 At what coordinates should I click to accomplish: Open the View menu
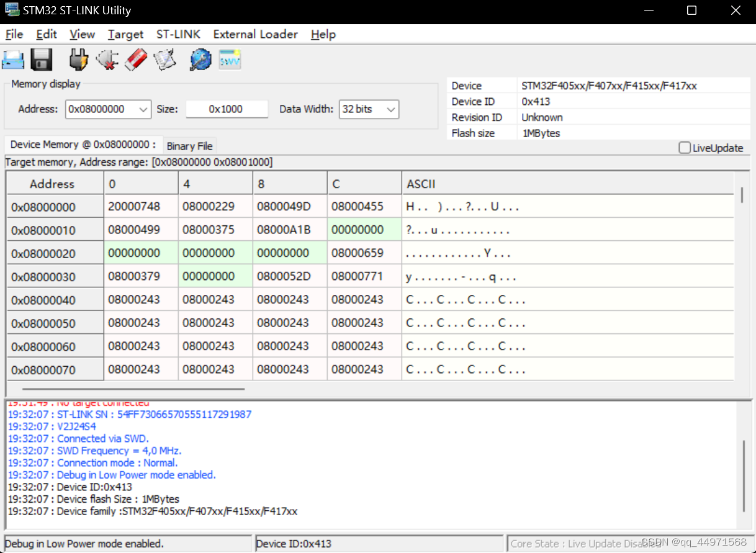pos(83,34)
